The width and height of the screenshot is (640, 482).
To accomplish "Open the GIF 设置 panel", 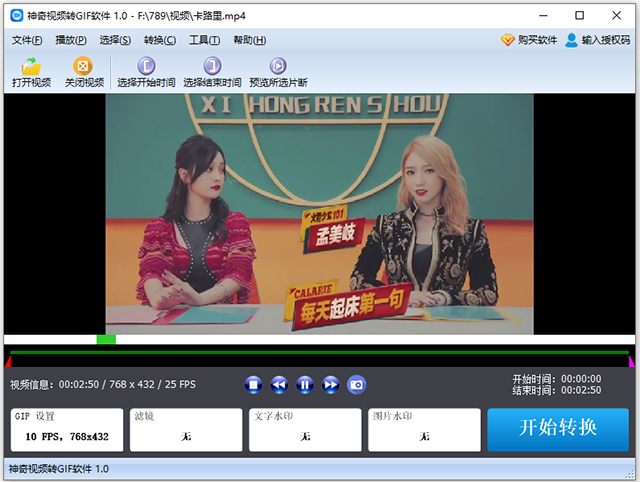I will [67, 430].
